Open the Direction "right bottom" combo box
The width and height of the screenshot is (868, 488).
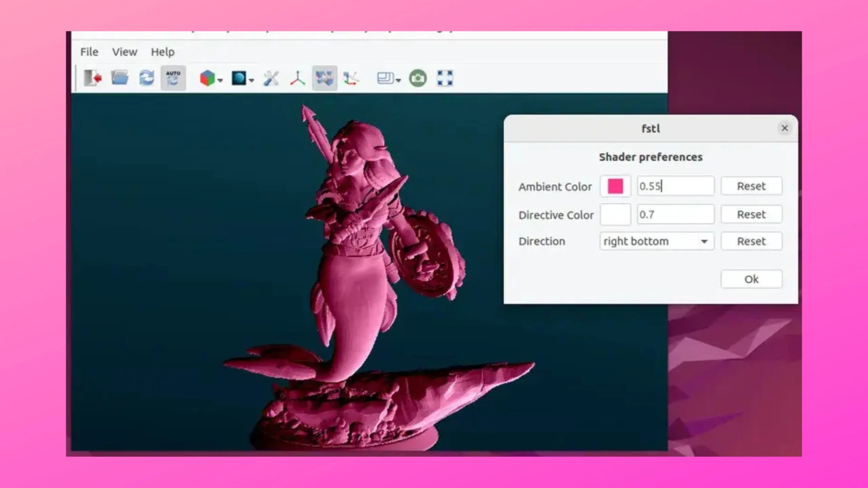[656, 241]
